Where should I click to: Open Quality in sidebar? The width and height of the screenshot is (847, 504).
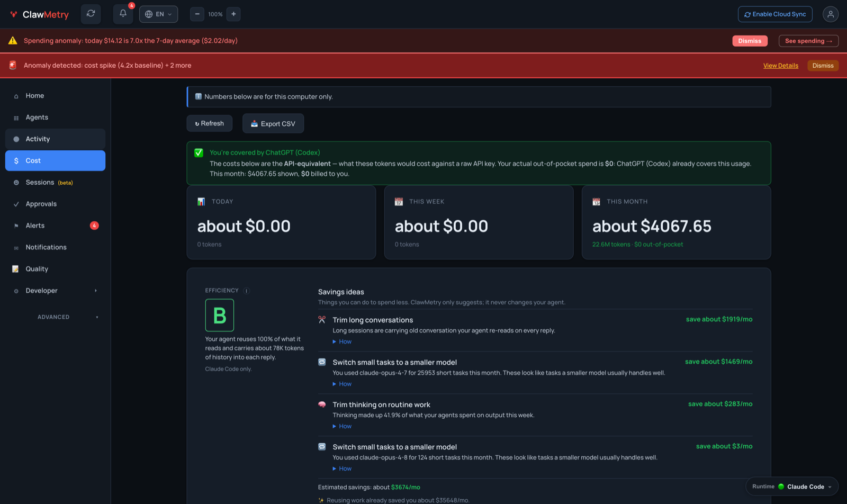click(55, 269)
